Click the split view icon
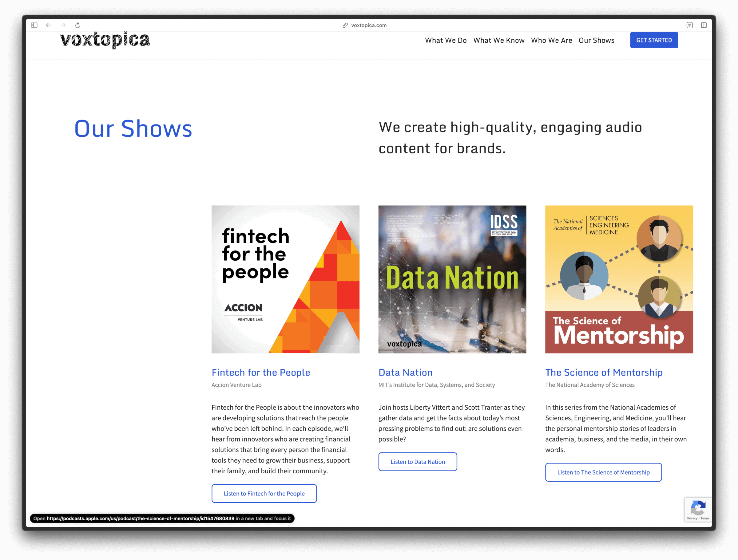This screenshot has width=738, height=560. 704,25
